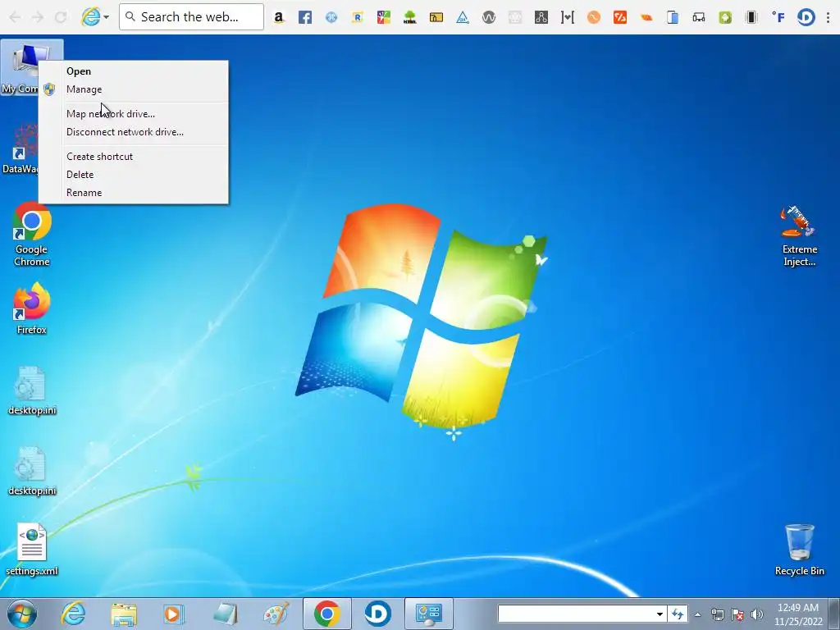Image resolution: width=840 pixels, height=630 pixels.
Task: Click the browser back arrow
Action: coord(15,17)
